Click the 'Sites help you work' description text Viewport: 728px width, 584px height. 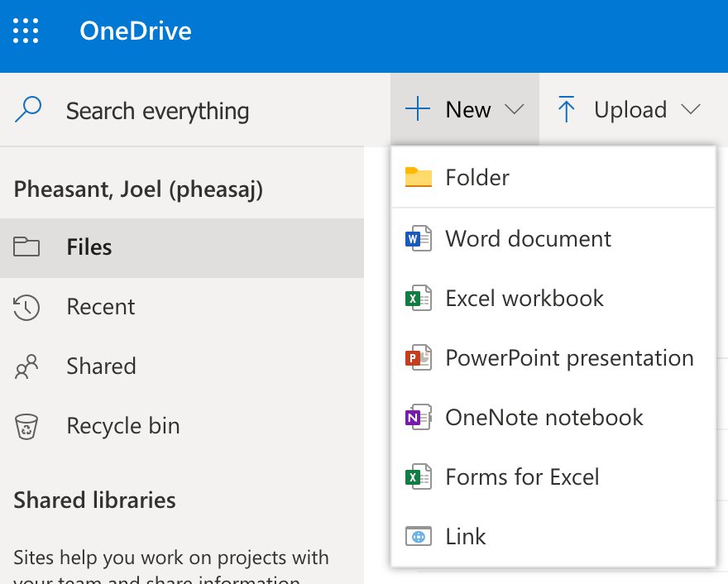pyautogui.click(x=171, y=567)
